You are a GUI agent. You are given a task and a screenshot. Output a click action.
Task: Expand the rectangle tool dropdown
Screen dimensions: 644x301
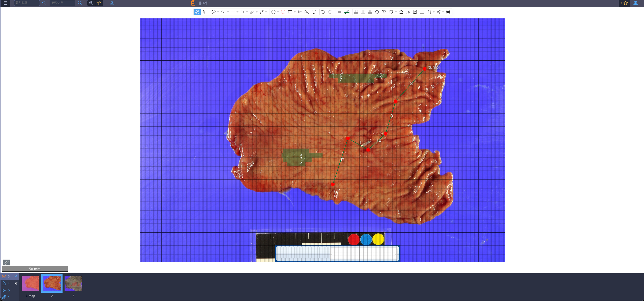[295, 12]
